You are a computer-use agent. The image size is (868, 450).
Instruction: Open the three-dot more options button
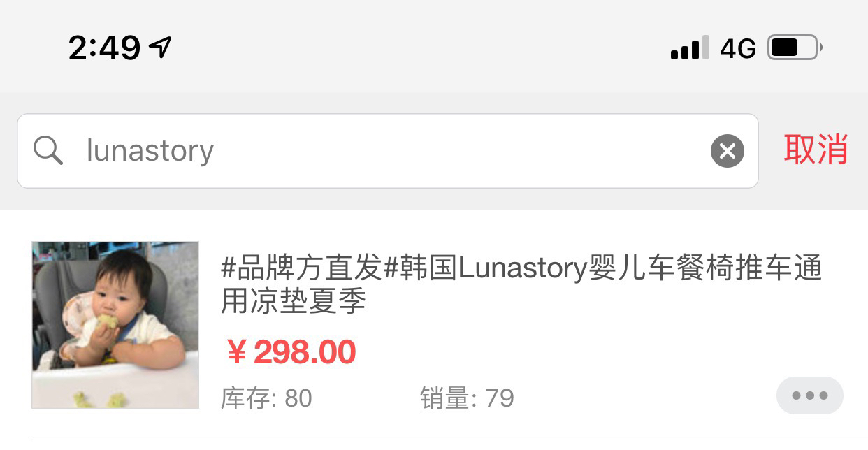click(809, 395)
